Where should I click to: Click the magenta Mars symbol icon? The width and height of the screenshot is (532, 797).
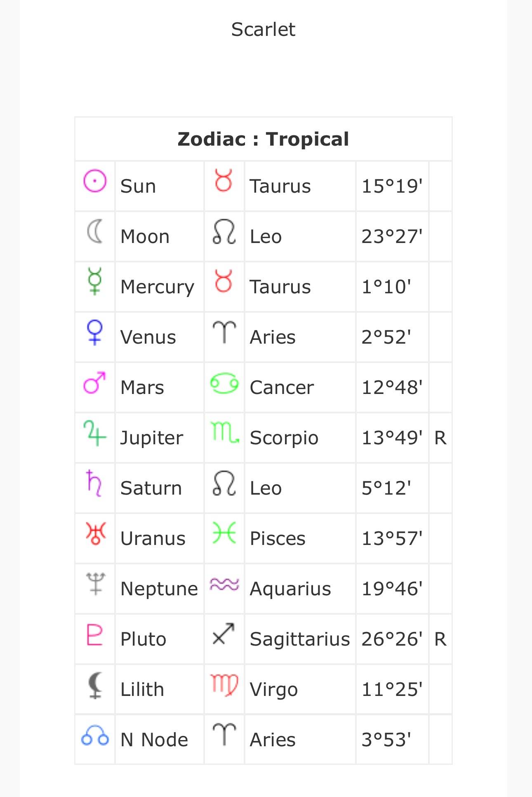coord(94,382)
